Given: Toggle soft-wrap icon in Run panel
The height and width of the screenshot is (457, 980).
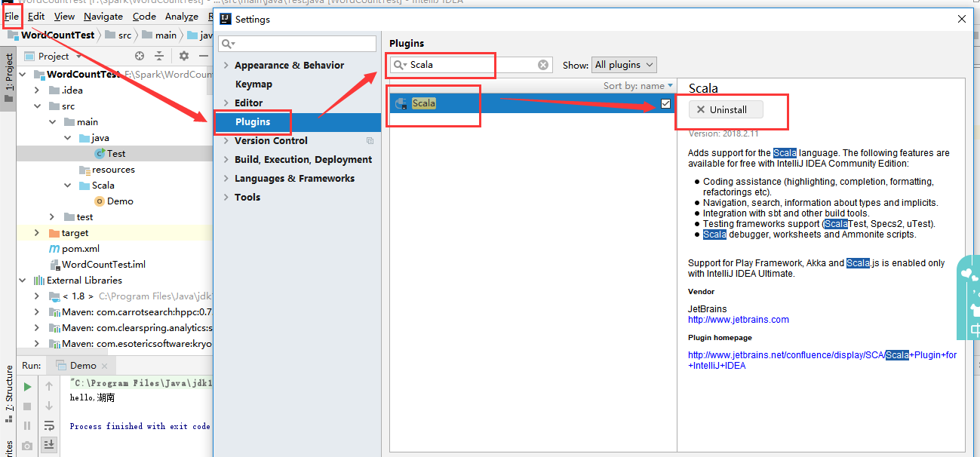Looking at the screenshot, I should click(49, 425).
